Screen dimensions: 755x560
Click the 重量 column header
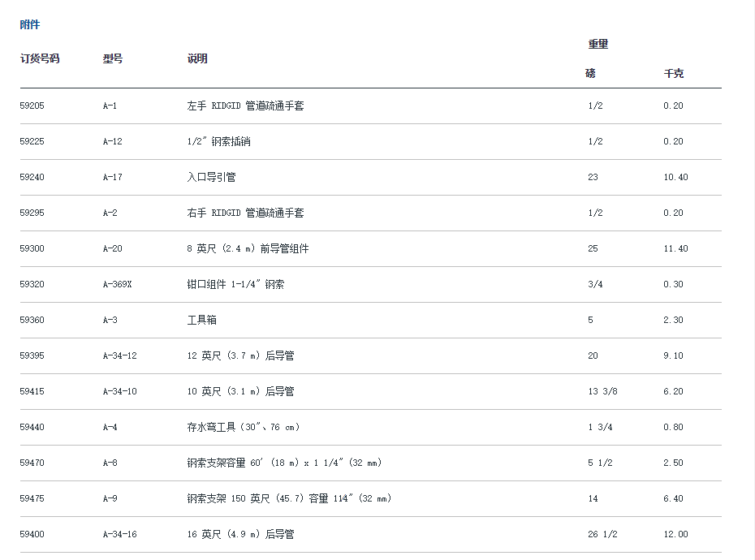(598, 44)
